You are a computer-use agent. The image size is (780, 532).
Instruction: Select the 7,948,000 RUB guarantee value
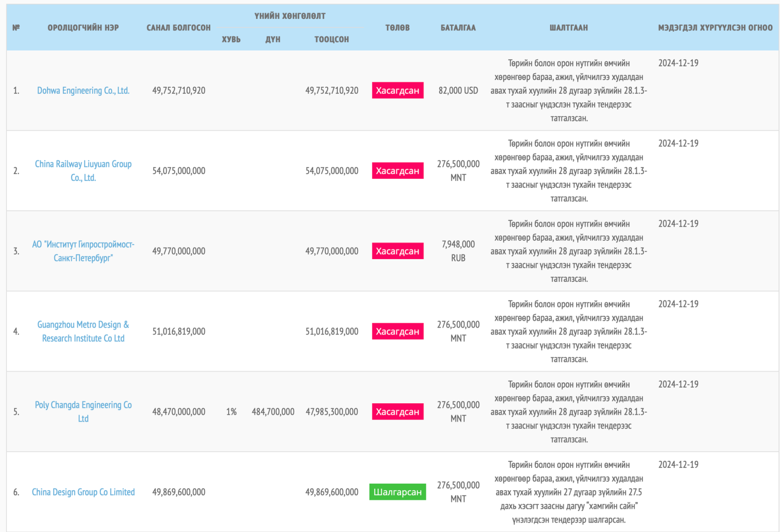pos(458,251)
